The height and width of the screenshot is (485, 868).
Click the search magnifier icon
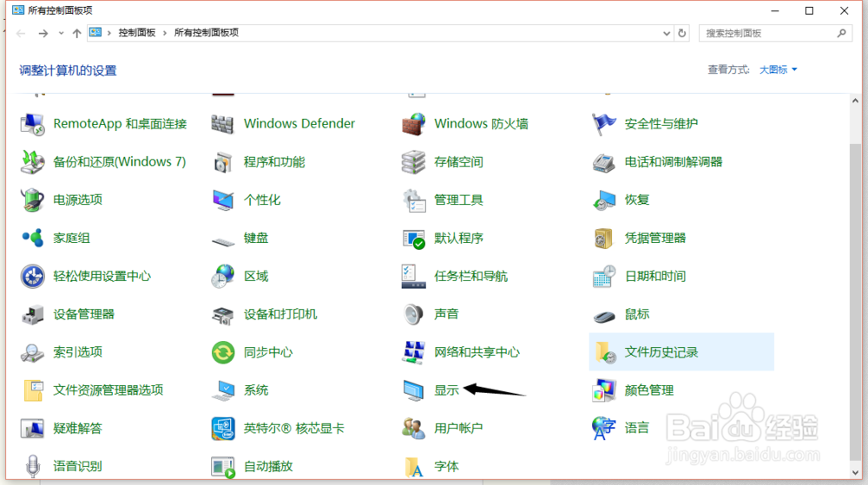pyautogui.click(x=842, y=33)
